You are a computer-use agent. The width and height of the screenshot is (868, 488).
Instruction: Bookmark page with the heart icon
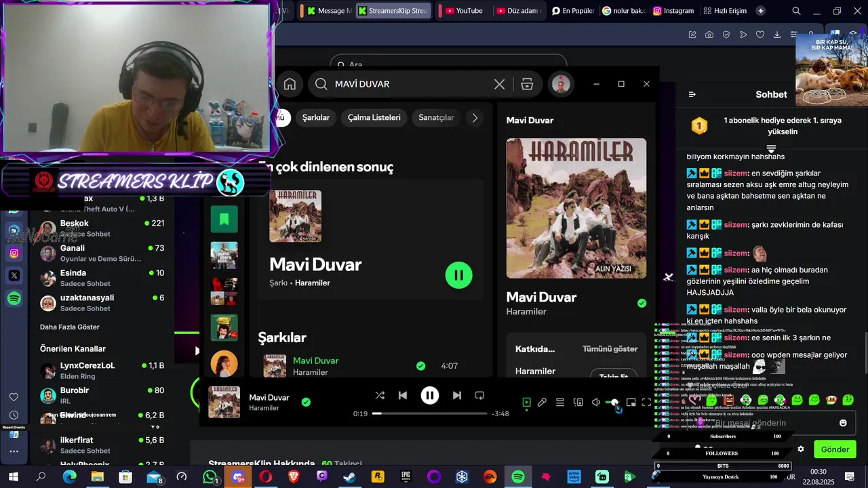point(760,35)
